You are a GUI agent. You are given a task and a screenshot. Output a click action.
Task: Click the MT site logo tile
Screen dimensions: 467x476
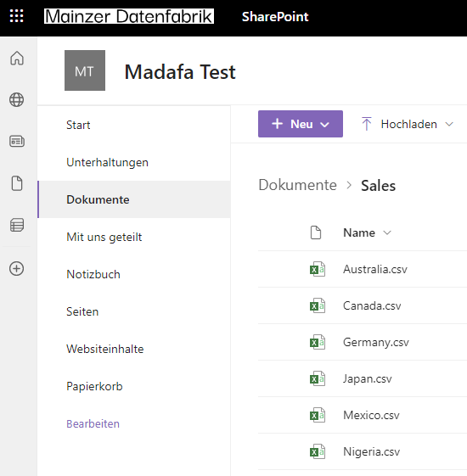point(85,70)
